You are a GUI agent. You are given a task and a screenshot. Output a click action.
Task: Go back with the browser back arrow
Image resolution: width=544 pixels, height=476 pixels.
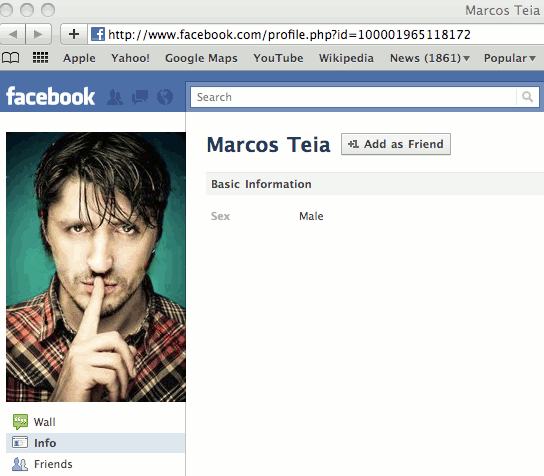[13, 34]
